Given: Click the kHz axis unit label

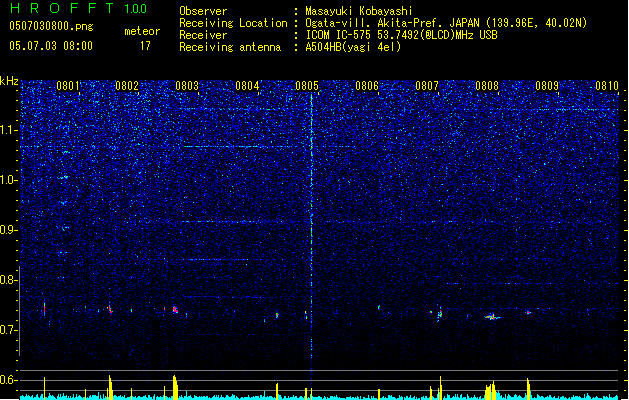Looking at the screenshot, I should (9, 81).
